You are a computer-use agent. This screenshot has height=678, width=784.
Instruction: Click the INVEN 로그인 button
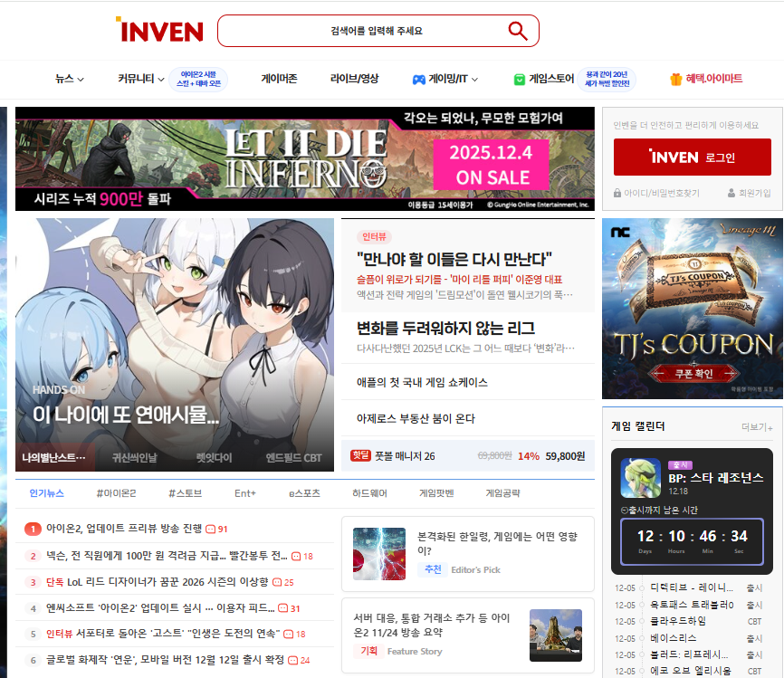692,157
